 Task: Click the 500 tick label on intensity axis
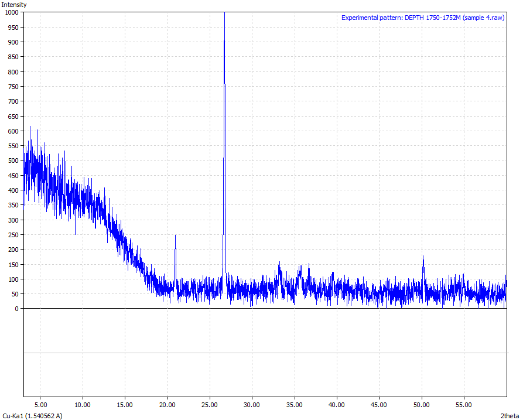click(14, 161)
